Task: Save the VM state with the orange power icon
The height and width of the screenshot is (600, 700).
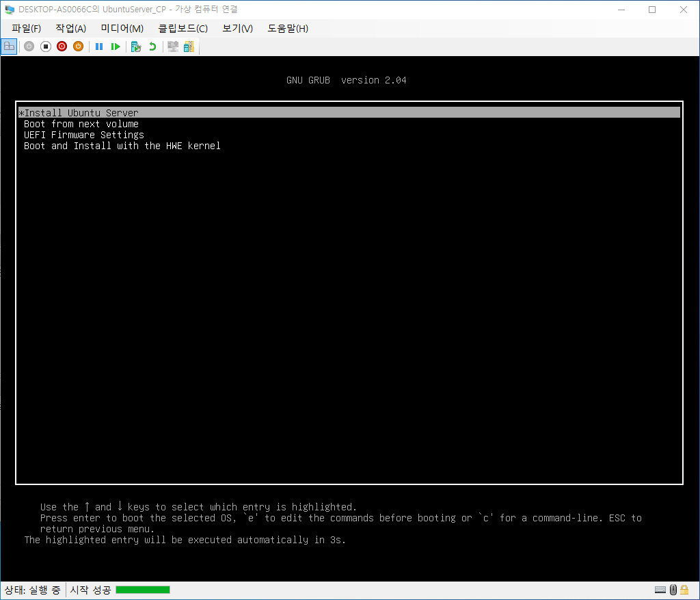Action: pos(78,47)
